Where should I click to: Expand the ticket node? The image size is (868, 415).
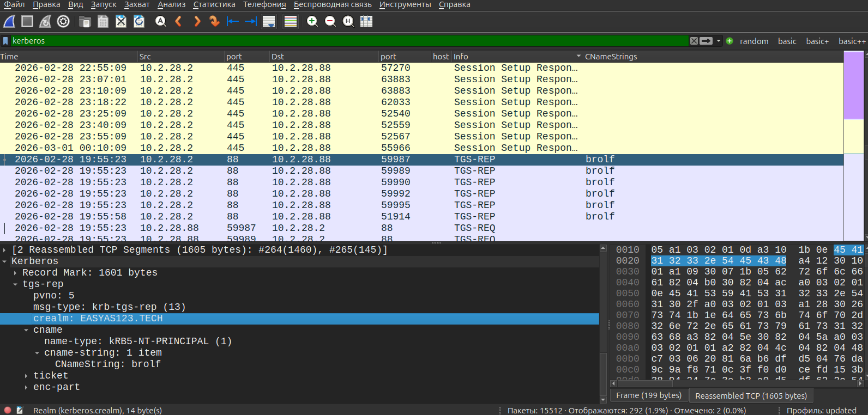[26, 376]
